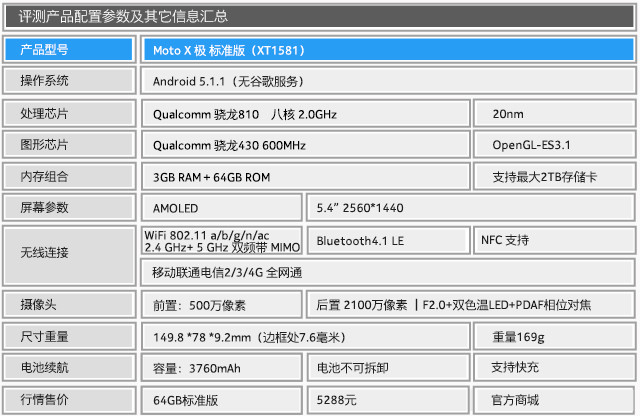The height and width of the screenshot is (416, 640).
Task: Select the 容量：3760mAh battery cell
Action: 220,368
